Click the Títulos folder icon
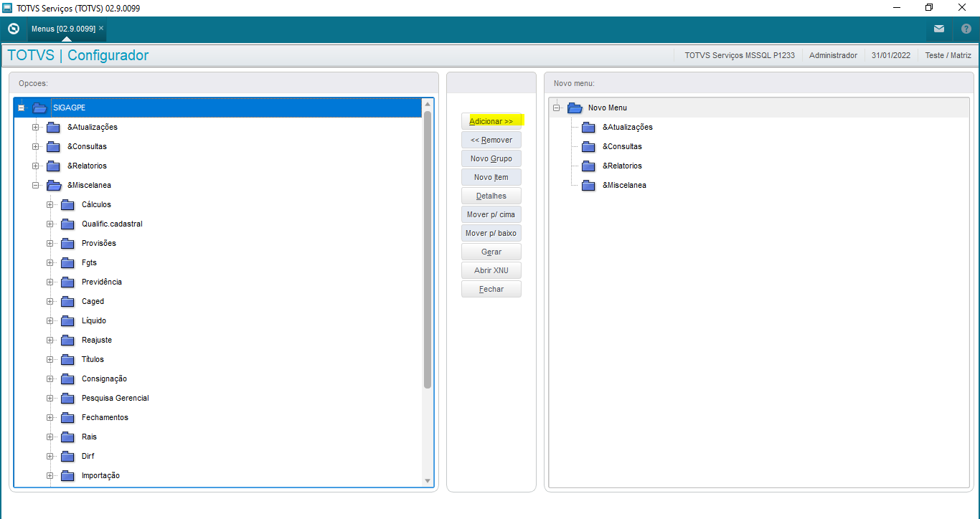Viewport: 980px width, 519px height. point(68,359)
